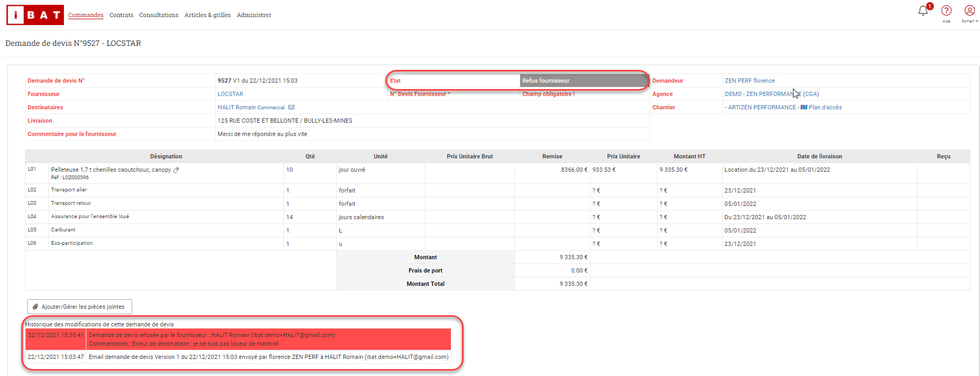
Task: Click the Eco-participation row
Action: click(497, 244)
